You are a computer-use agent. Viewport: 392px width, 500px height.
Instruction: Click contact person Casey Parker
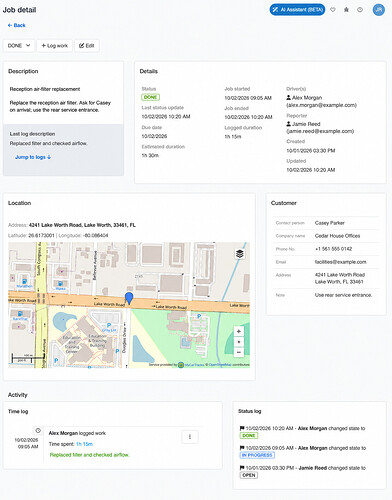[330, 223]
